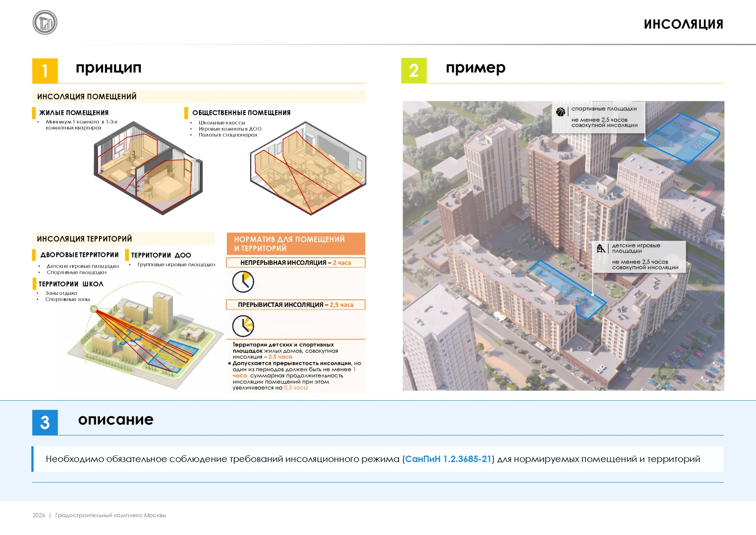
Task: Click the playground icon beside детские игровые площадки
Action: tap(601, 249)
